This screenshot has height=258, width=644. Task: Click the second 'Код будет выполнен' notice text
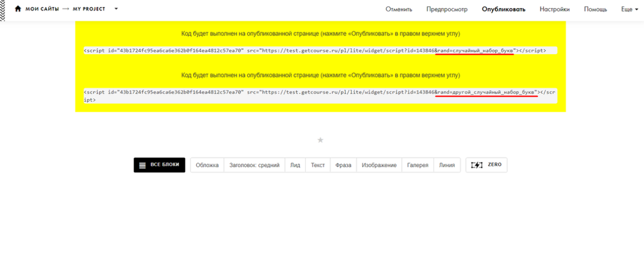pyautogui.click(x=320, y=75)
